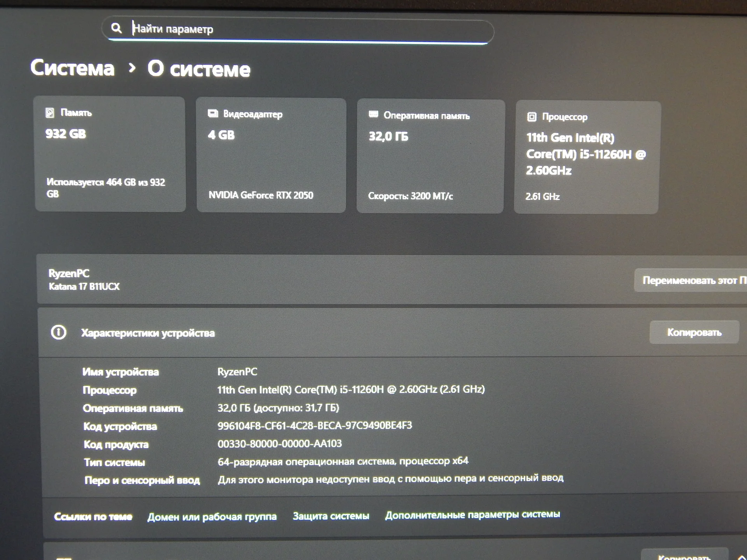Click the Ссылки по теме label
747x560 pixels.
point(93,517)
